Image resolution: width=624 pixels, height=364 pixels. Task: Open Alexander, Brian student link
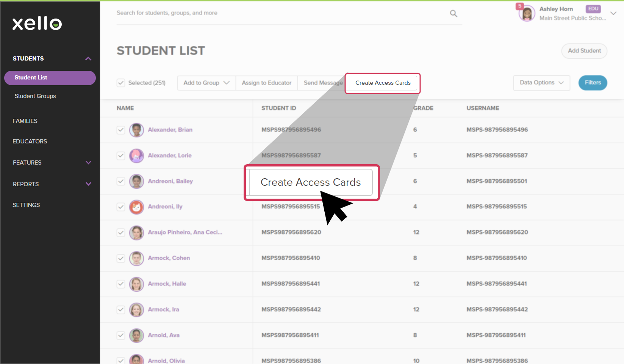(x=170, y=130)
